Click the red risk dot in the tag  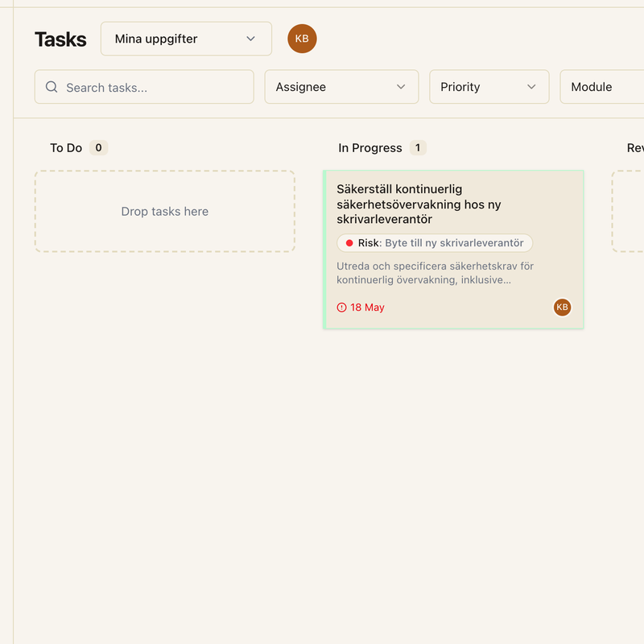tap(349, 243)
